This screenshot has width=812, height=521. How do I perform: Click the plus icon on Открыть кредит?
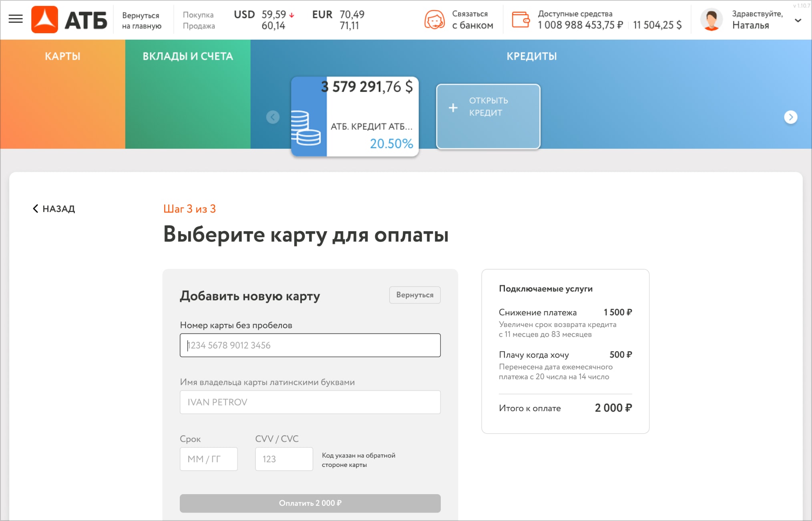[x=453, y=107]
